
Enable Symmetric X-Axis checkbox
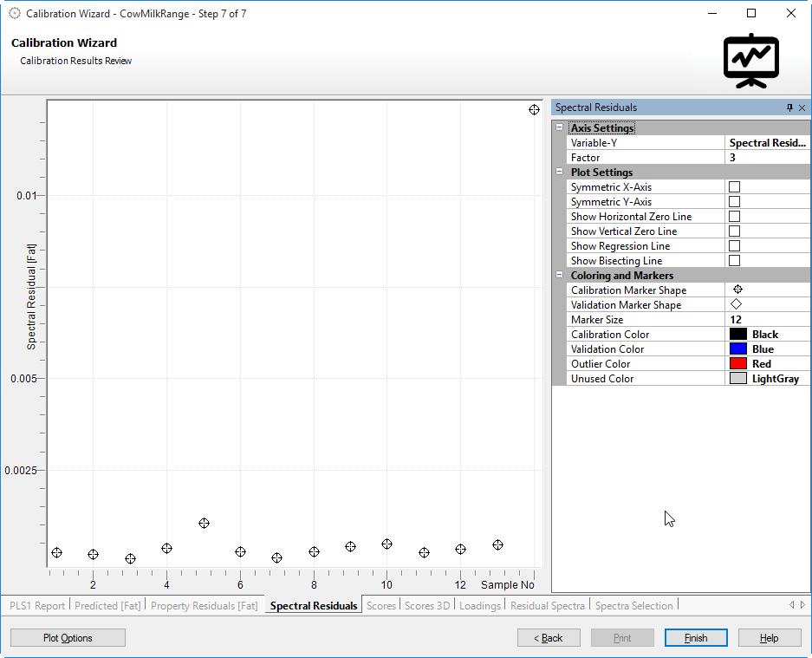coord(734,187)
